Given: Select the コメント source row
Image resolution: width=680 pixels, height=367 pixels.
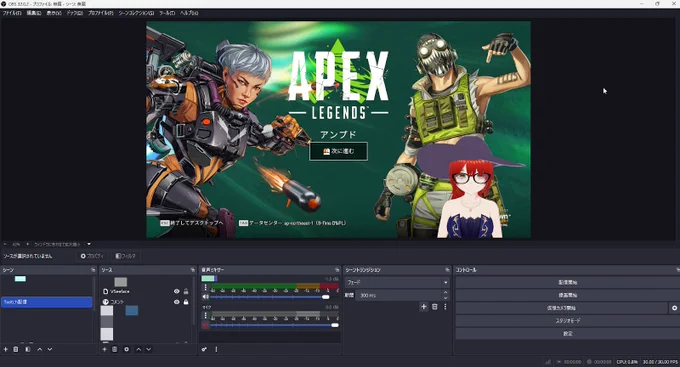Looking at the screenshot, I should click(146, 302).
